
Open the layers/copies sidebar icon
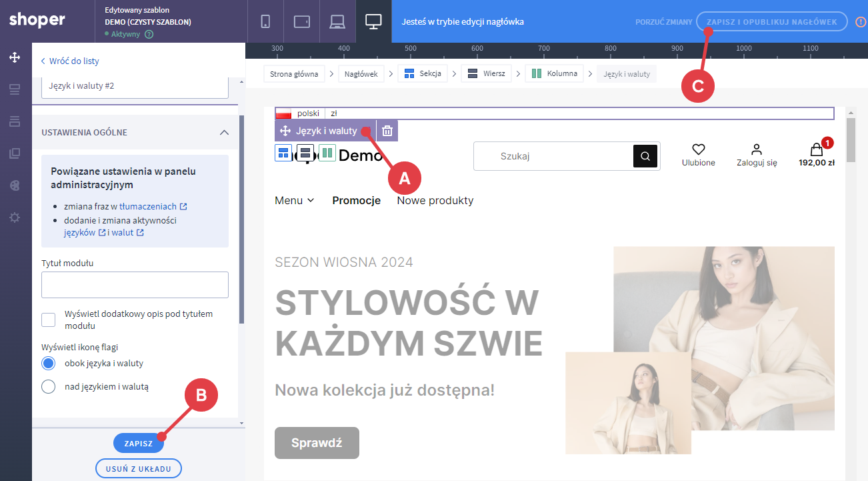[x=15, y=153]
